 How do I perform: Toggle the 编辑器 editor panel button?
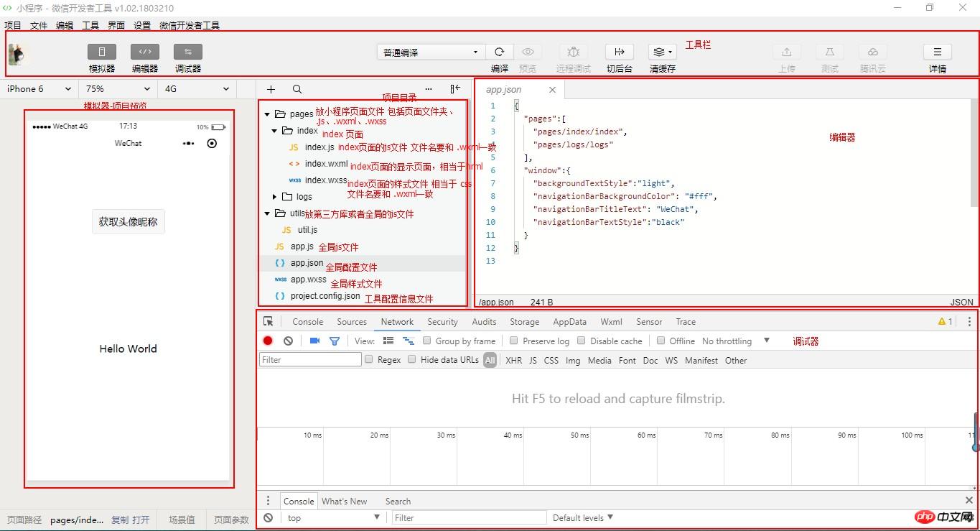[145, 52]
